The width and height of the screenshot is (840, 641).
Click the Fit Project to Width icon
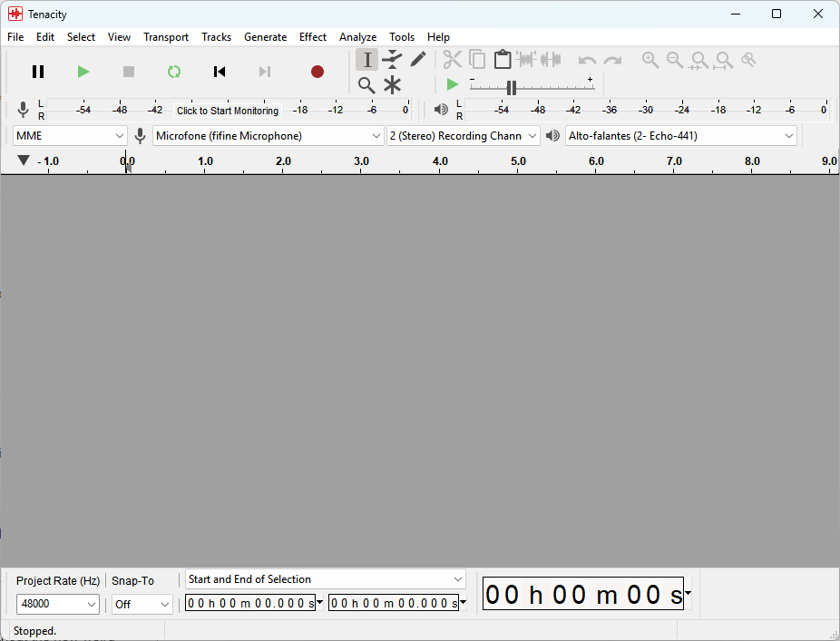point(724,60)
